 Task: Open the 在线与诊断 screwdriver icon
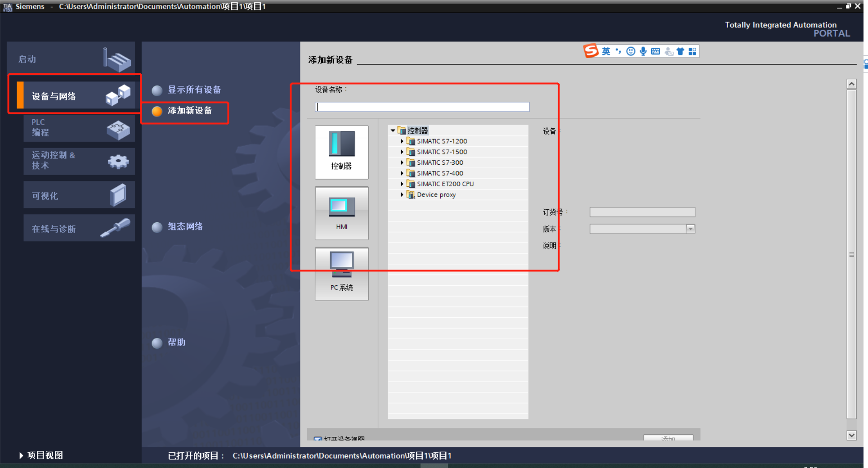(116, 228)
